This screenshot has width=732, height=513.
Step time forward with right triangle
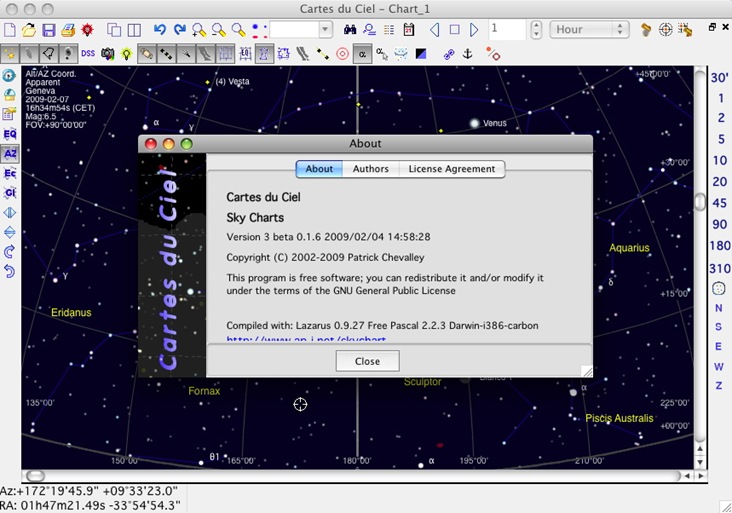coord(474,30)
